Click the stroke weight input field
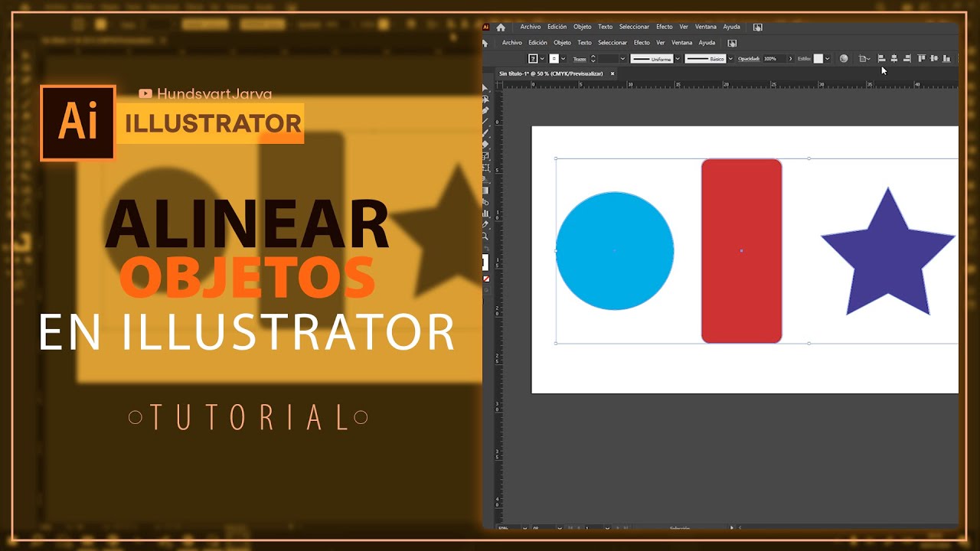Viewport: 980px width, 551px height. pyautogui.click(x=609, y=58)
